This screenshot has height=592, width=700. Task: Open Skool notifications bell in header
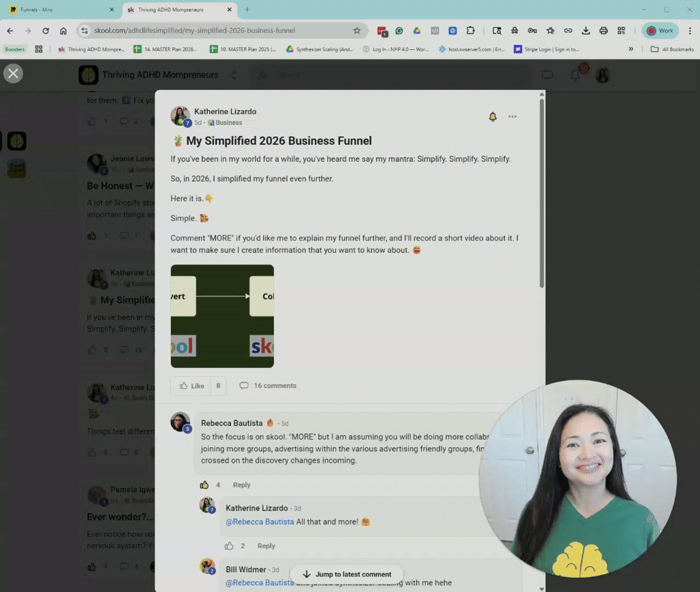click(576, 75)
